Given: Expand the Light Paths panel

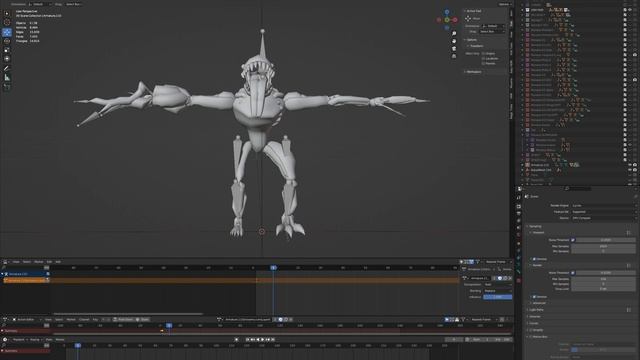Looking at the screenshot, I should coord(536,310).
